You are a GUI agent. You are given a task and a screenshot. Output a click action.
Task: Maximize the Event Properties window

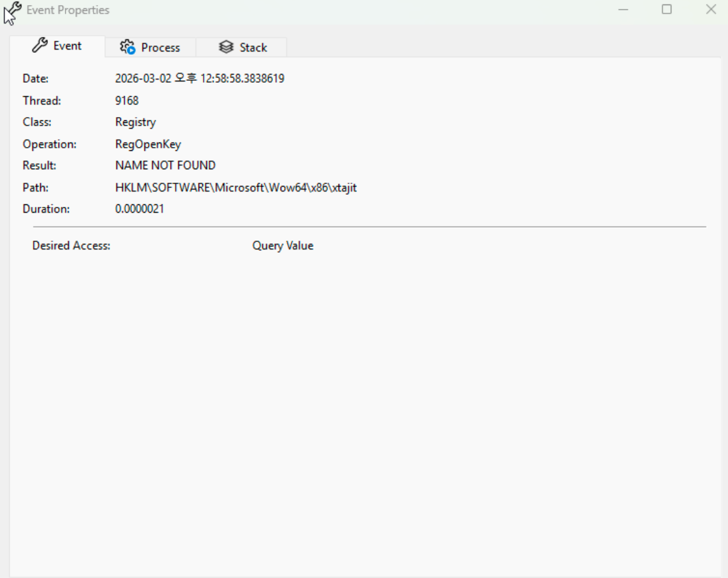pos(667,10)
